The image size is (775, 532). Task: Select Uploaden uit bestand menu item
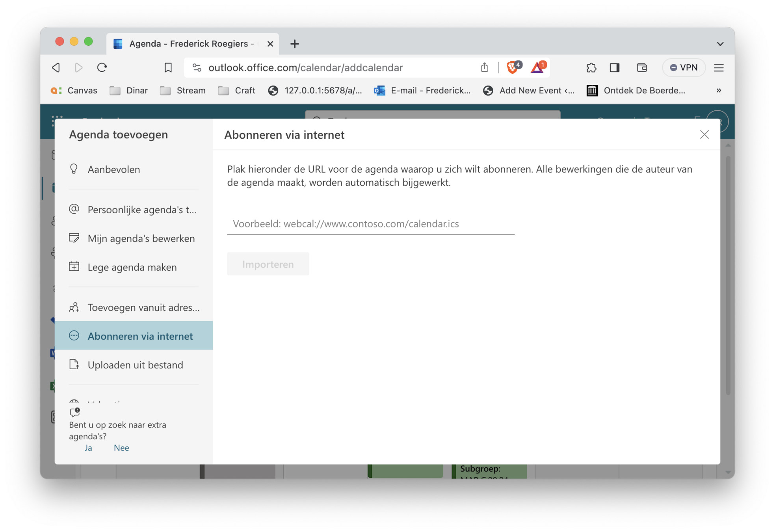135,365
